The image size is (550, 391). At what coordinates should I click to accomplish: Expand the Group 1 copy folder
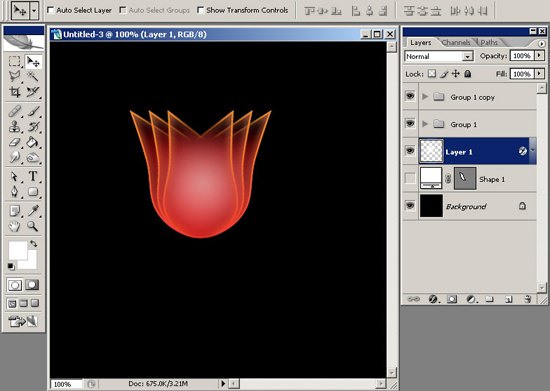[x=425, y=96]
